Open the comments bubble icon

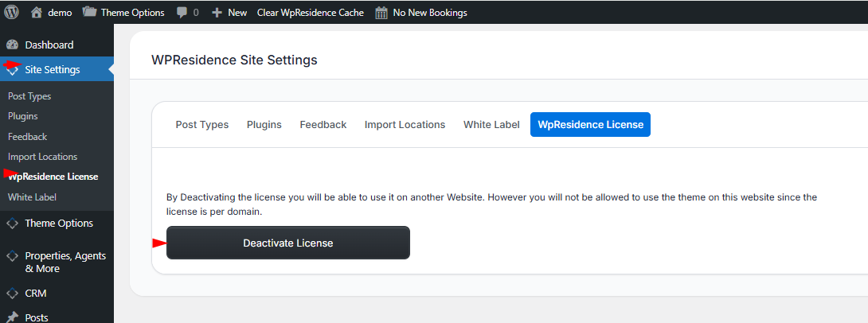point(182,13)
